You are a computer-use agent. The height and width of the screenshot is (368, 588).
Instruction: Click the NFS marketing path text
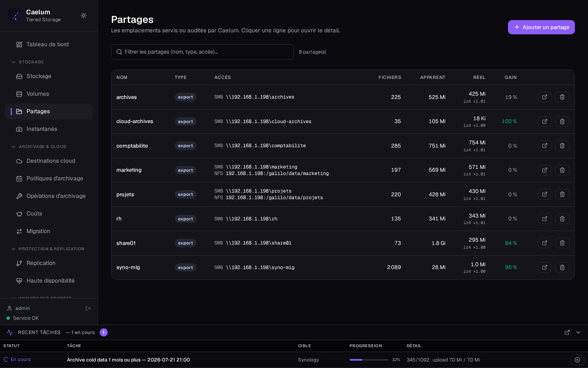pyautogui.click(x=277, y=173)
